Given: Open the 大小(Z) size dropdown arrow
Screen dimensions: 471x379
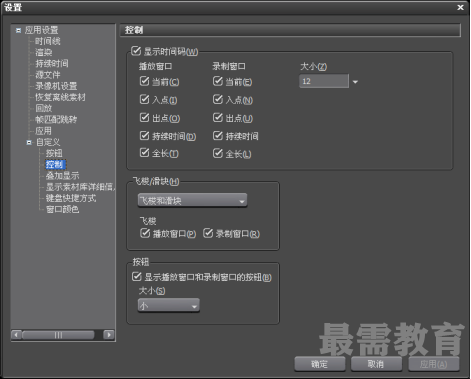Looking at the screenshot, I should pos(355,82).
